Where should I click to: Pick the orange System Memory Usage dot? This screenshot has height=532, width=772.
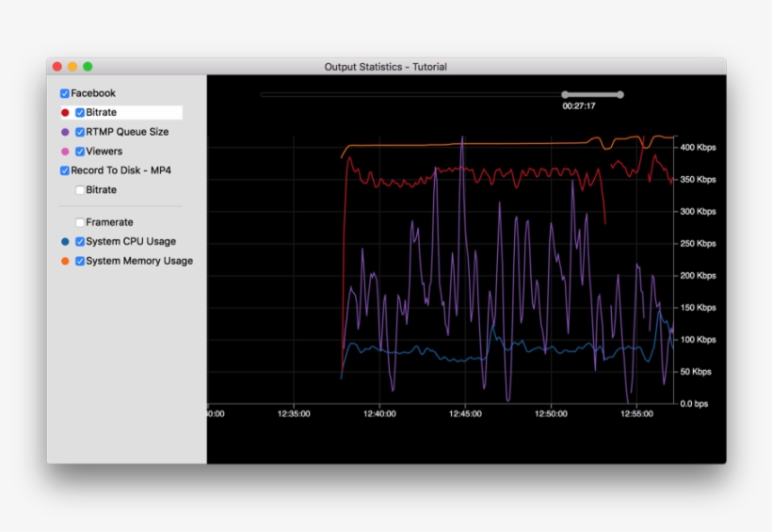pos(65,261)
